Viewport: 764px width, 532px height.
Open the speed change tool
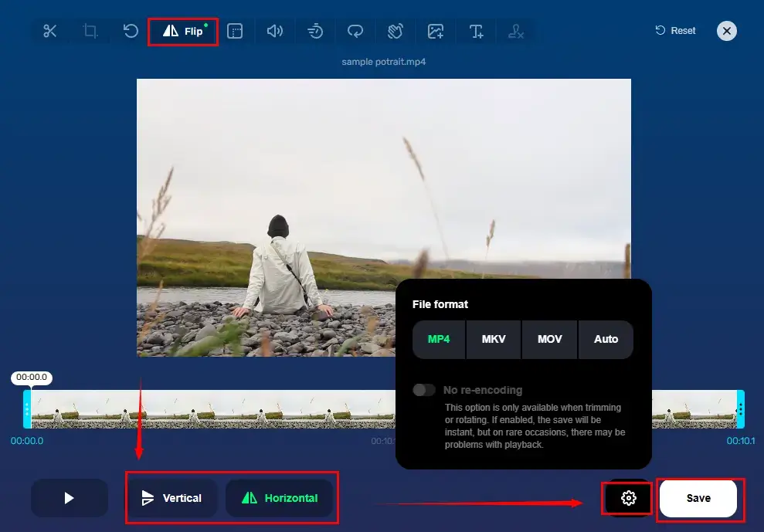click(x=315, y=31)
